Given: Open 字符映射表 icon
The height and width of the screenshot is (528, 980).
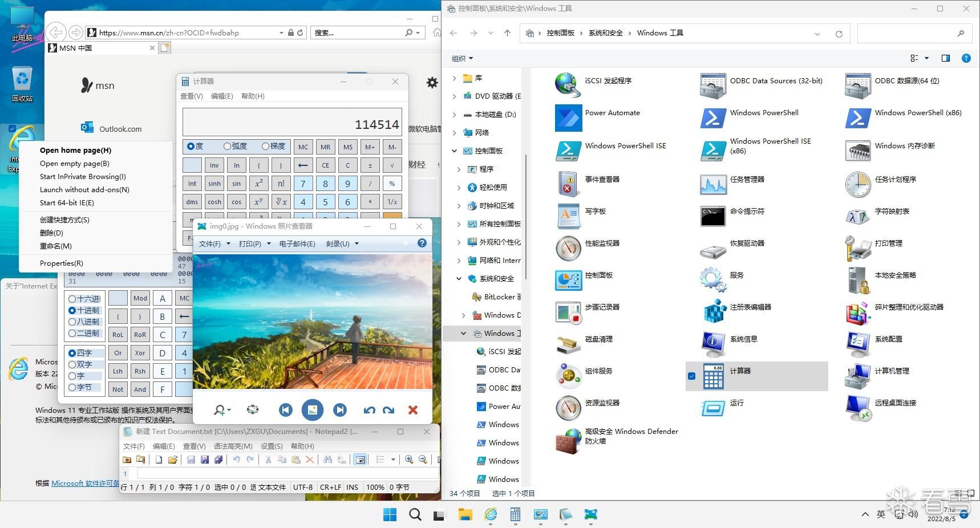Looking at the screenshot, I should tap(857, 216).
